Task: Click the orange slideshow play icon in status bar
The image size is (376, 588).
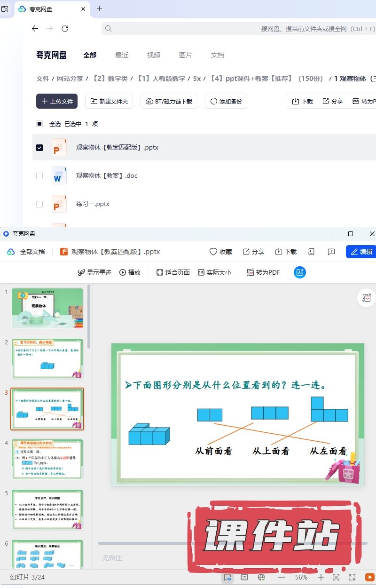Action: 369,577
